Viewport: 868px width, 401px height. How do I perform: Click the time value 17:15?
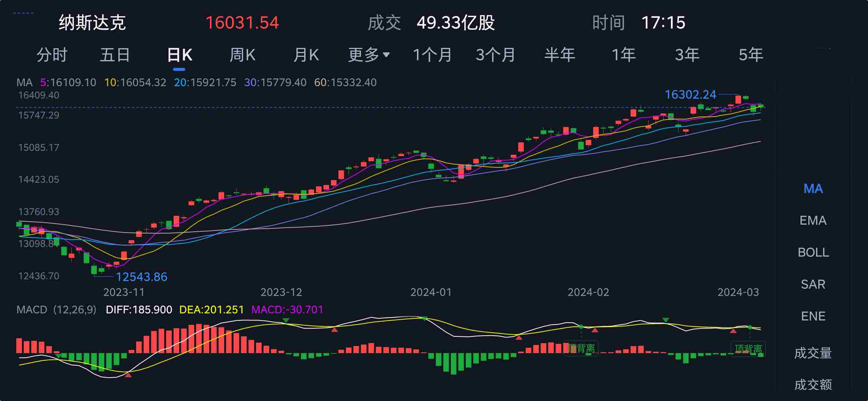tap(663, 23)
